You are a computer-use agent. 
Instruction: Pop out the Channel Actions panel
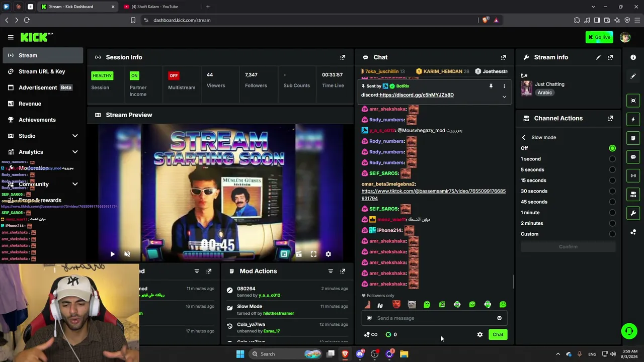(610, 119)
